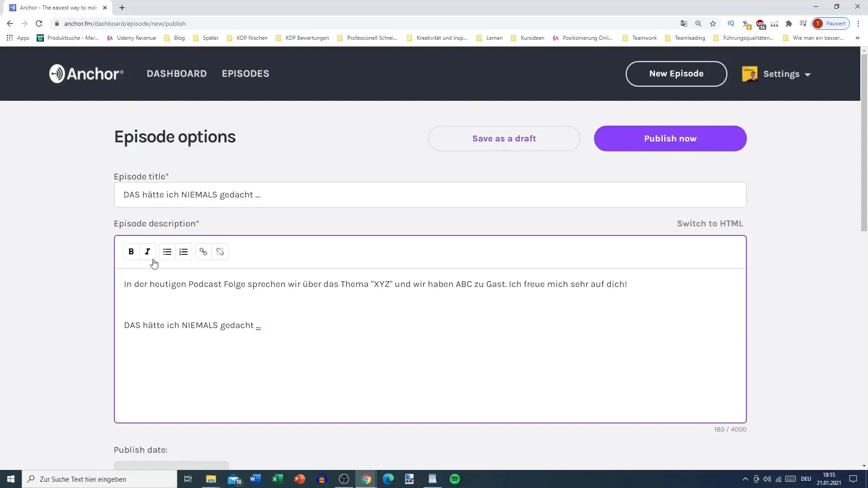Toggle bold formatting icon
The image size is (868, 488).
point(131,251)
